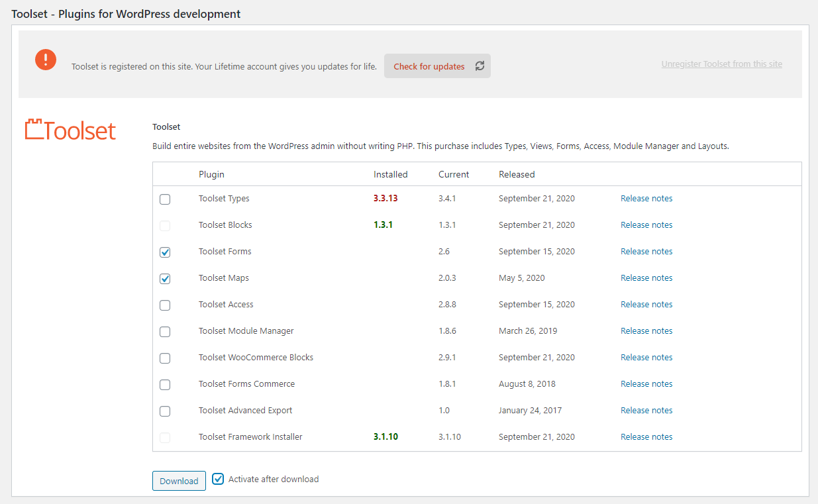Click current version 2.8.8
818x504 pixels.
point(447,305)
